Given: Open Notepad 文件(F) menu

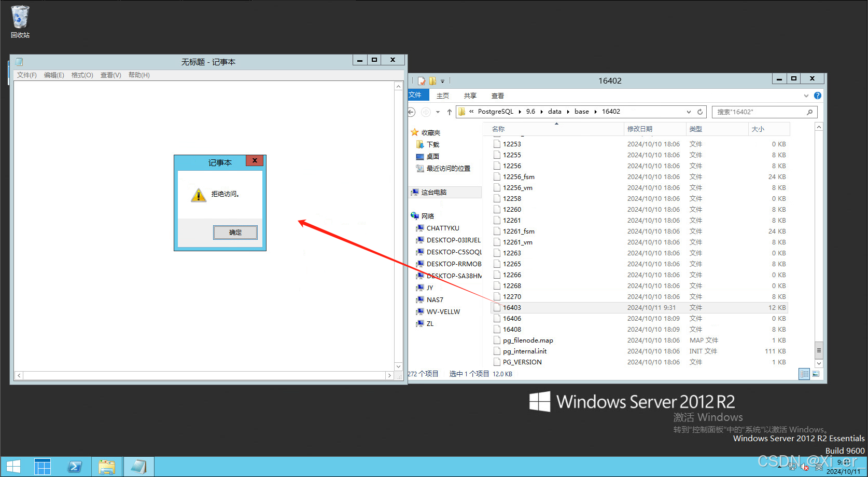Looking at the screenshot, I should 27,75.
